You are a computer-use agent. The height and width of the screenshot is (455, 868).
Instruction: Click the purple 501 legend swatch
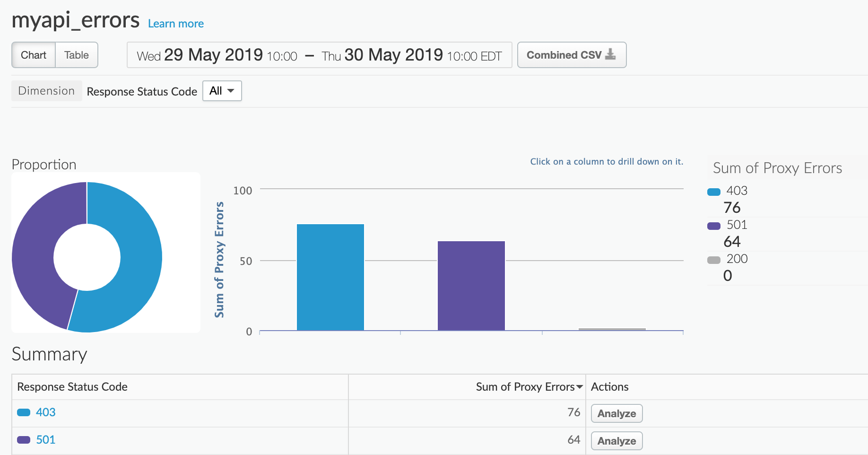click(713, 226)
